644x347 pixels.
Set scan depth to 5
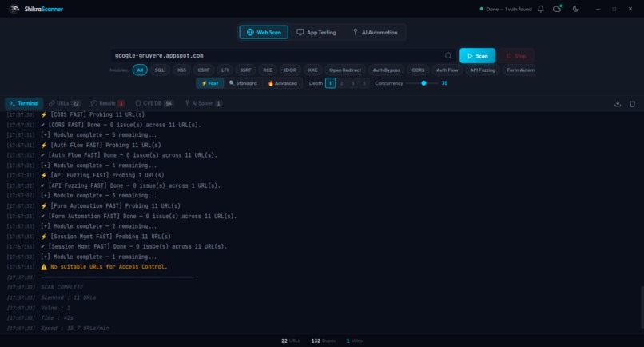[x=364, y=83]
